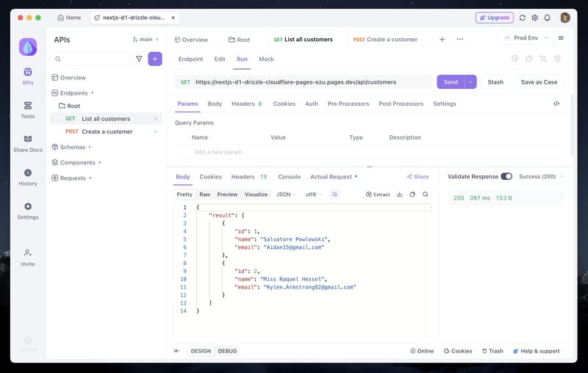Toggle the Validate Response switch
This screenshot has height=373, width=588.
506,176
